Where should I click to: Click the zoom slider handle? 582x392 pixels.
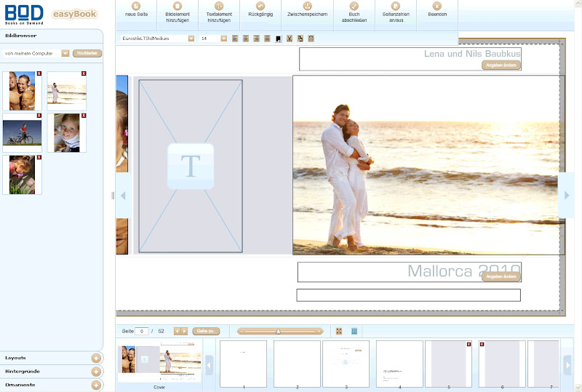click(x=278, y=331)
